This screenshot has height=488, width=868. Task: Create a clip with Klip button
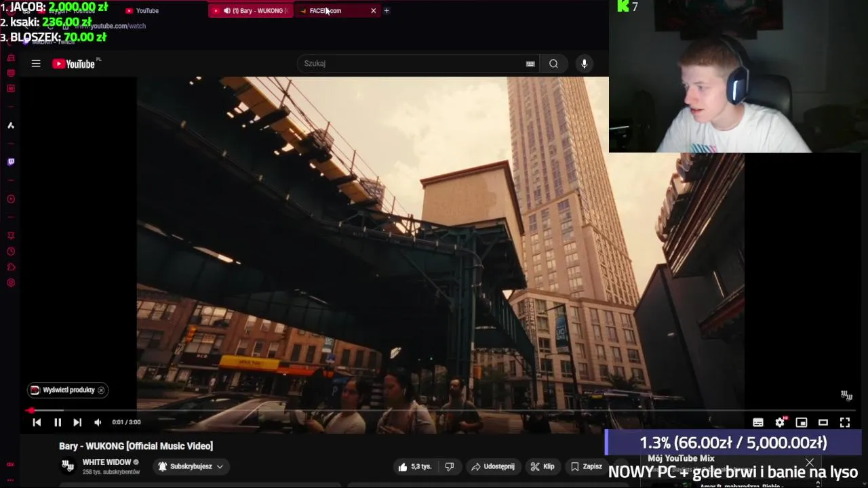(x=542, y=466)
